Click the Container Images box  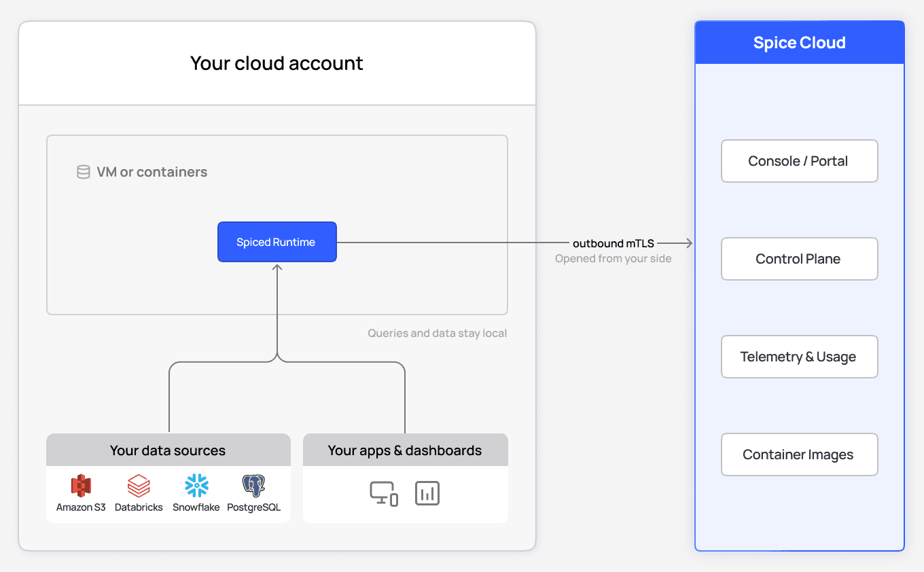pyautogui.click(x=800, y=454)
